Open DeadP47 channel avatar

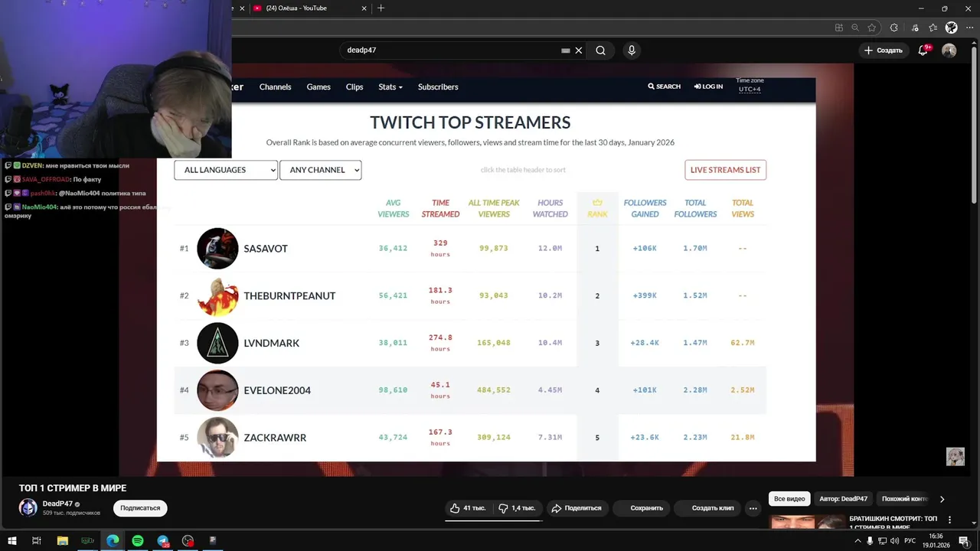point(28,508)
